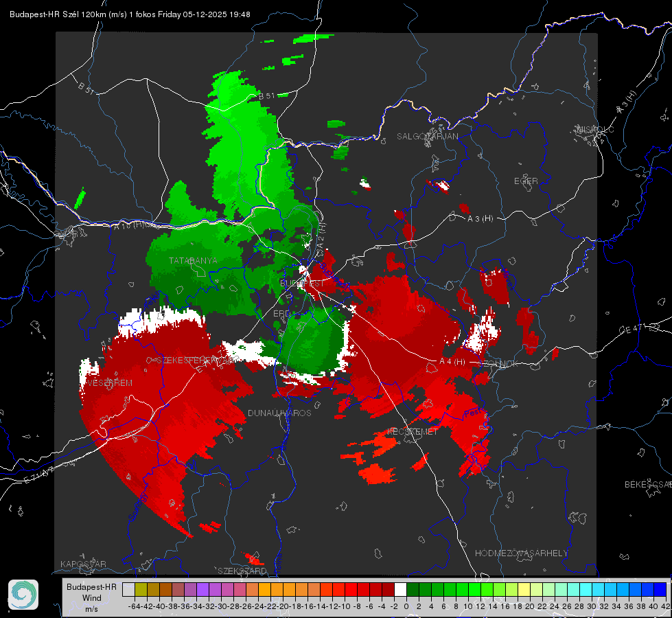
Task: Click the swirl weather service logo
Action: 23,595
